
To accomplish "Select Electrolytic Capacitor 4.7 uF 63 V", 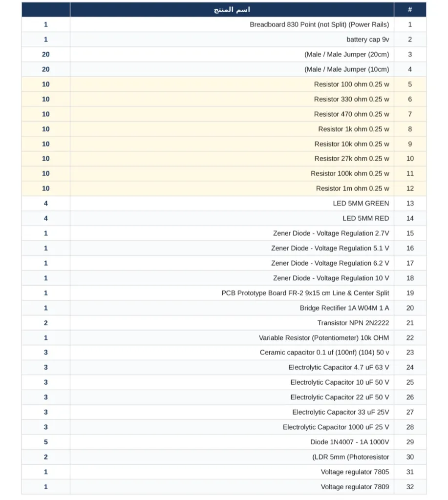I will click(x=339, y=367).
